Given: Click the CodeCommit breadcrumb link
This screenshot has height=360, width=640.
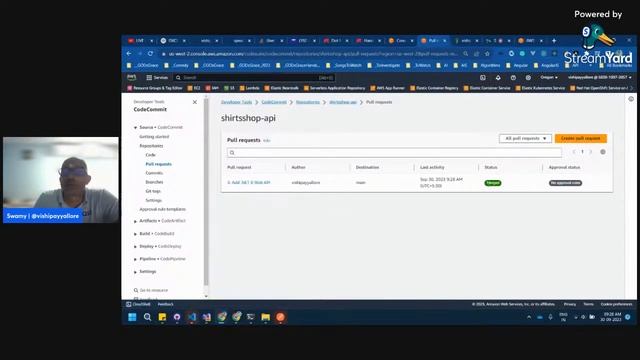Looking at the screenshot, I should pos(274,102).
